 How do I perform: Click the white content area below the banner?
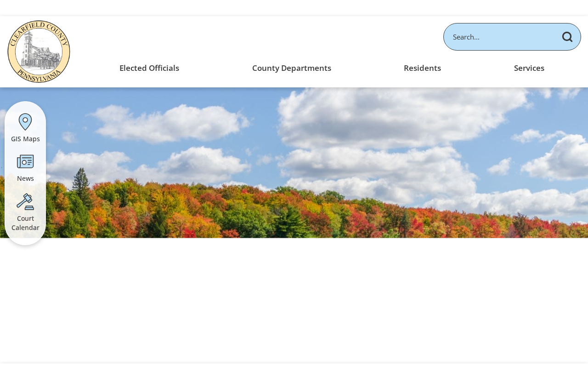294,299
